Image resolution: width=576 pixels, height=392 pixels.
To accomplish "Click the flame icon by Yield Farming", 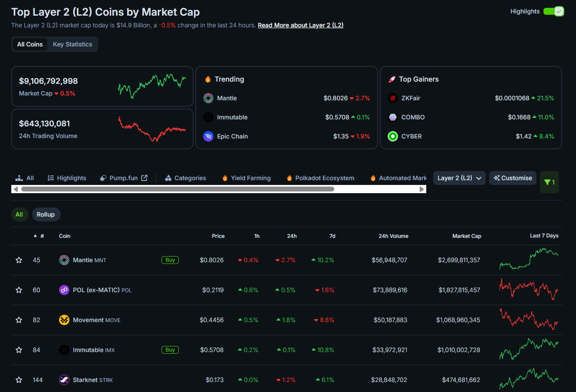I will (225, 178).
